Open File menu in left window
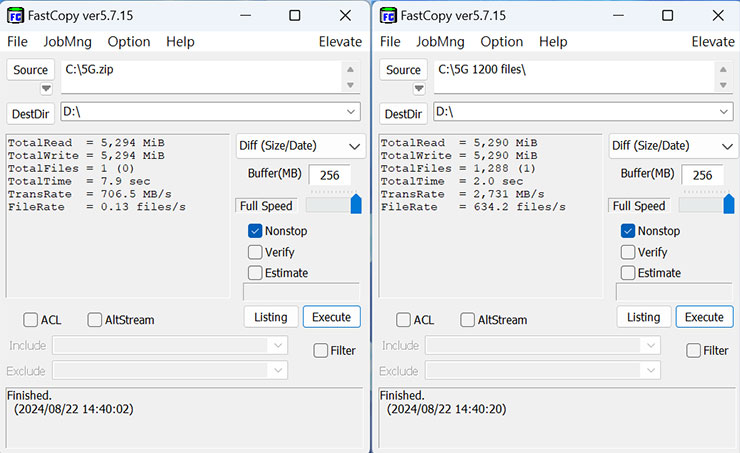Screen dimensions: 740x453 17,42
